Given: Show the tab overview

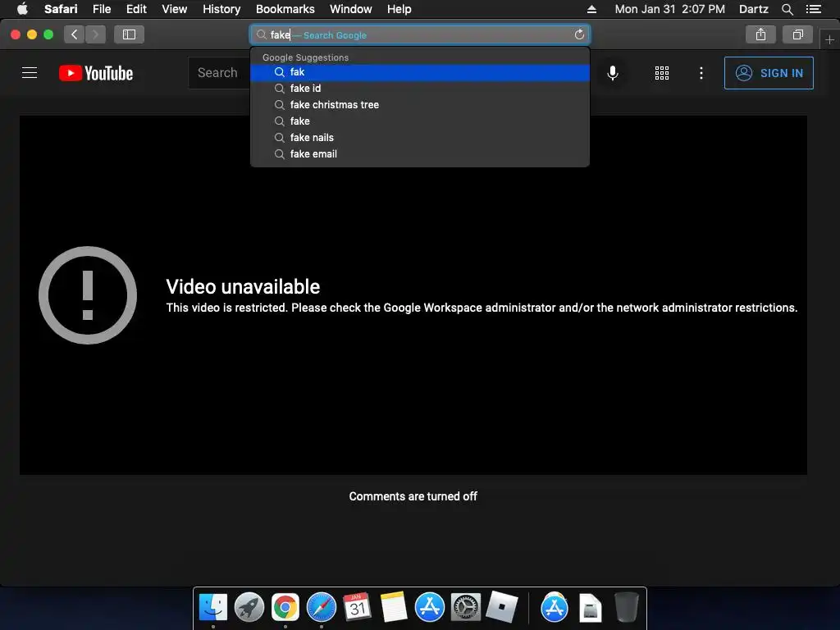Looking at the screenshot, I should 797,34.
